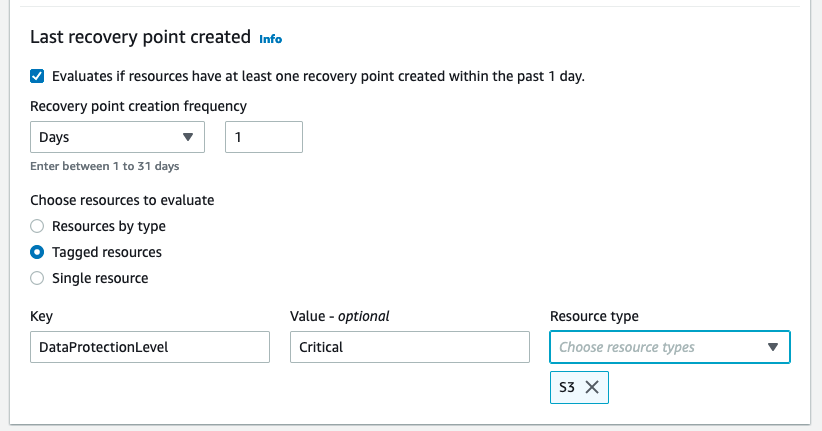Screen dimensions: 822x431
Task: Click the Last recovery point created heading
Action: 140,37
